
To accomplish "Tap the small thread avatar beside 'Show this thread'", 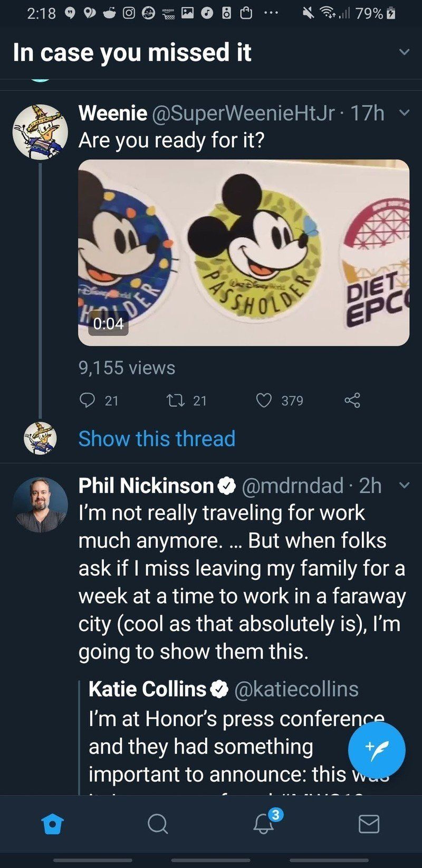I will click(x=41, y=438).
